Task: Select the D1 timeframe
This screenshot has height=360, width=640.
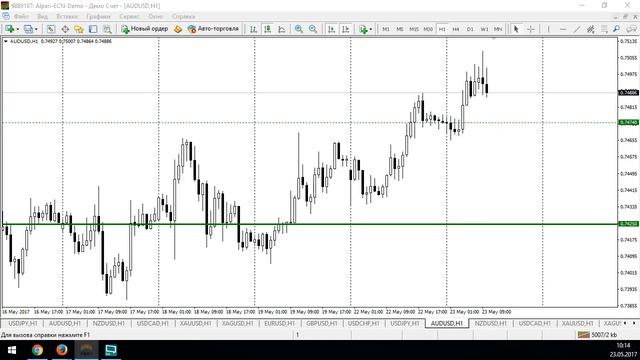Action: coord(470,29)
